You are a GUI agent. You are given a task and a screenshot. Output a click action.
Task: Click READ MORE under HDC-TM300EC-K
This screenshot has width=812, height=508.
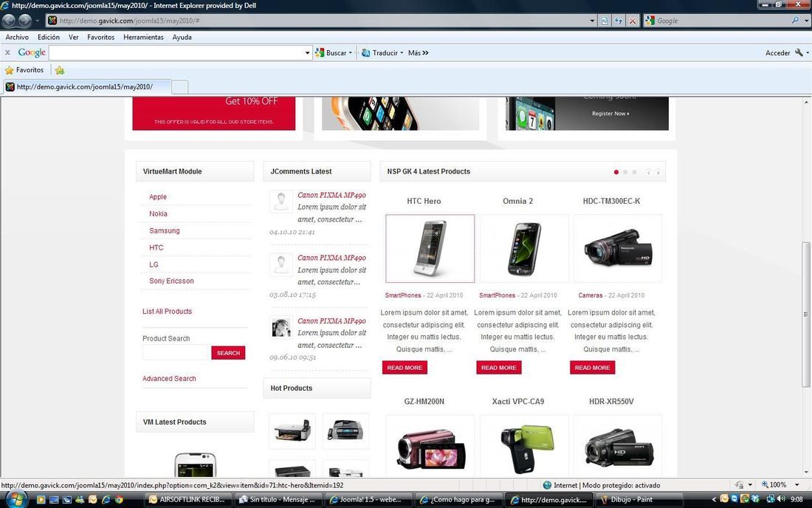click(x=593, y=368)
